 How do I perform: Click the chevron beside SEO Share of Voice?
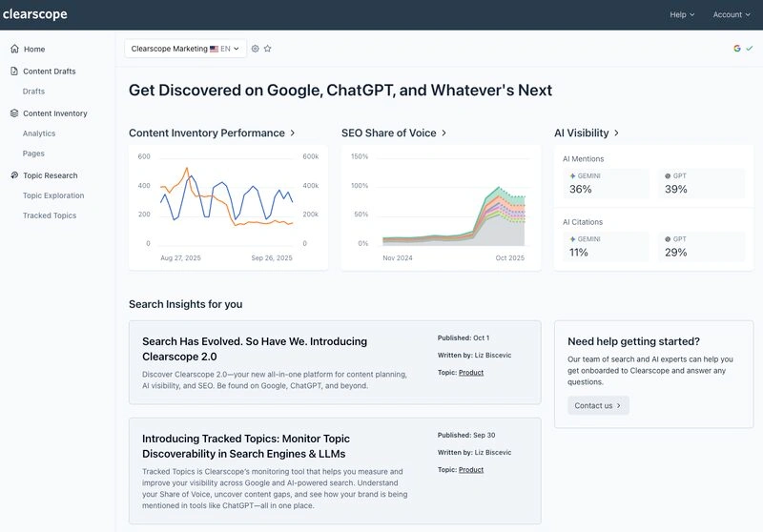coord(443,133)
